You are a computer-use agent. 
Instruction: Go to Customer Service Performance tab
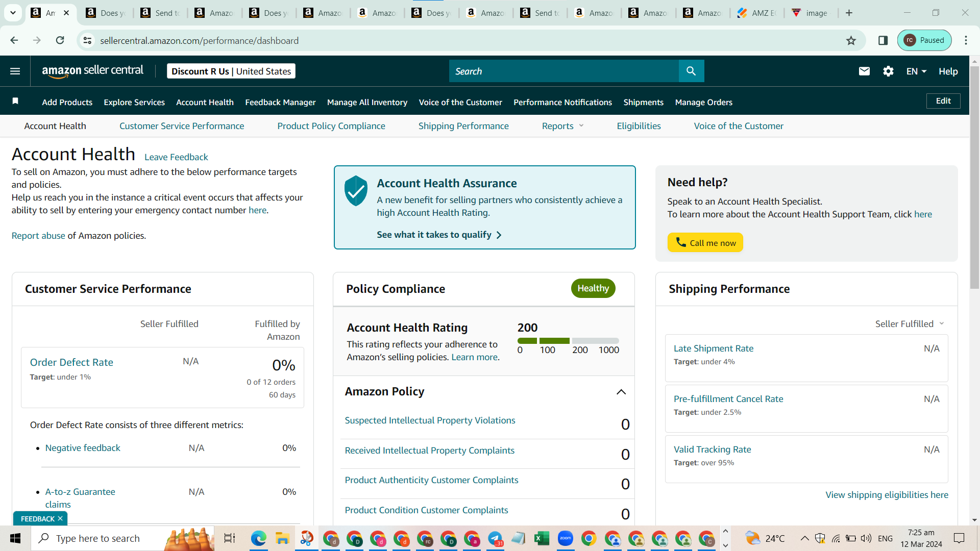pos(182,126)
